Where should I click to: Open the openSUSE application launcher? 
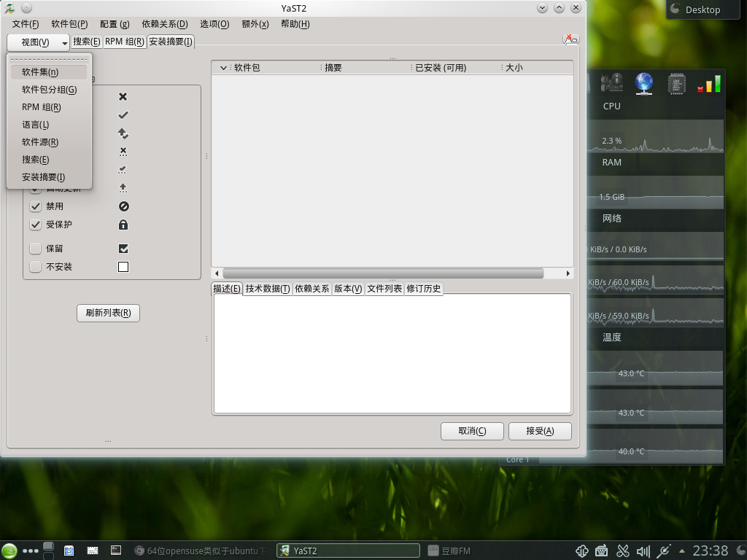[9, 551]
